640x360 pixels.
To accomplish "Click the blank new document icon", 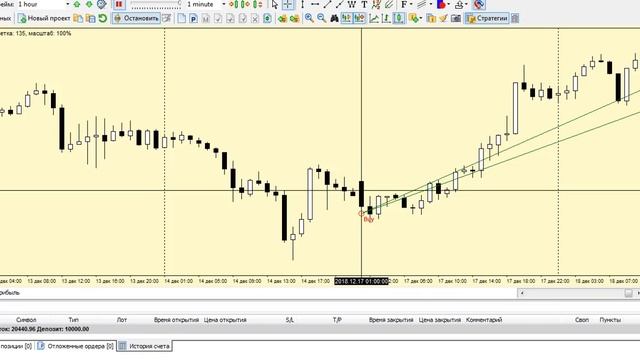I will coord(182,18).
